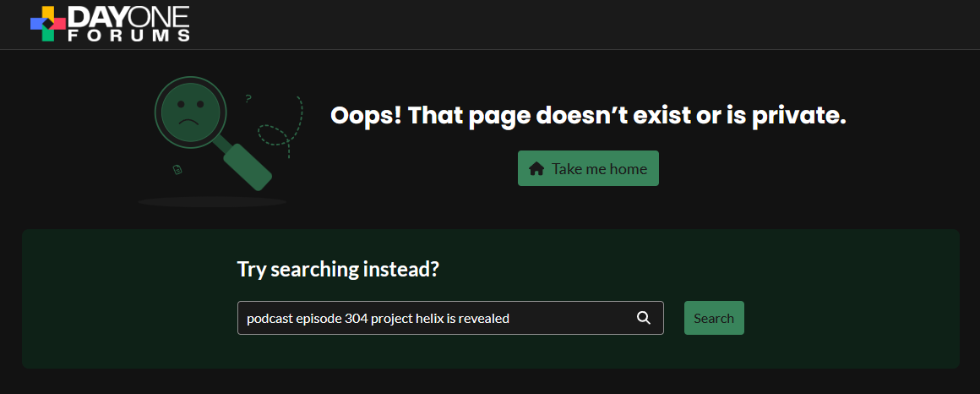Click the DayOne Forums colorful logo icon

(48, 24)
